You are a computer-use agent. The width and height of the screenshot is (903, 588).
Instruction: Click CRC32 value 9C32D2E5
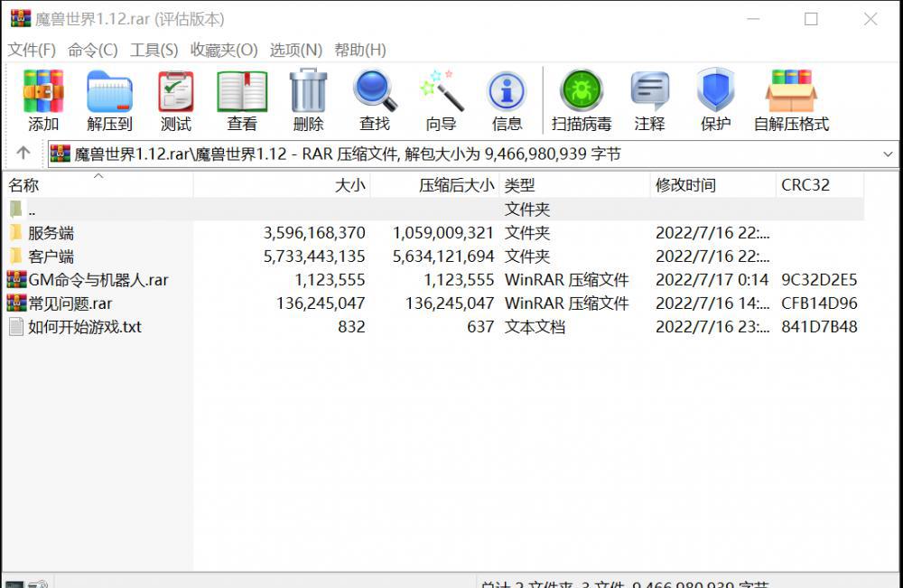pos(819,280)
